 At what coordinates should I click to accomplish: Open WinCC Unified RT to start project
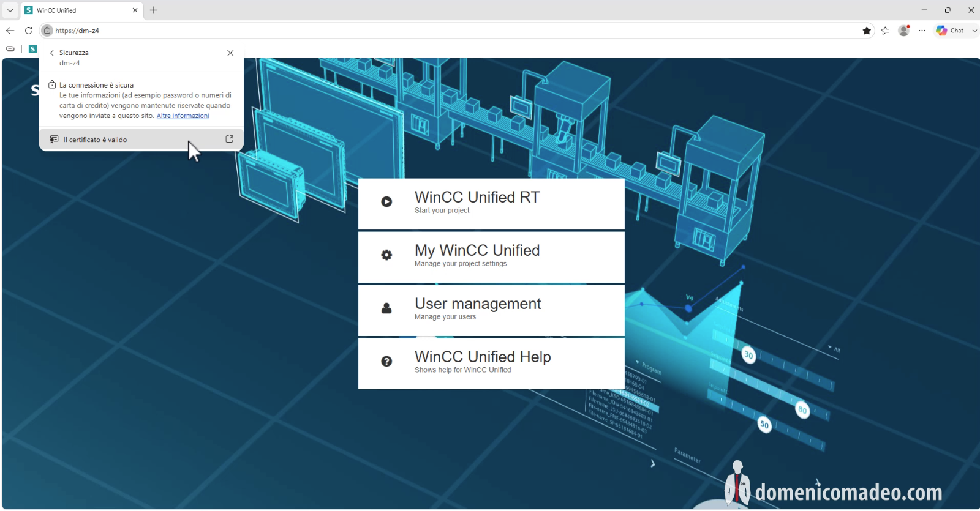(491, 204)
